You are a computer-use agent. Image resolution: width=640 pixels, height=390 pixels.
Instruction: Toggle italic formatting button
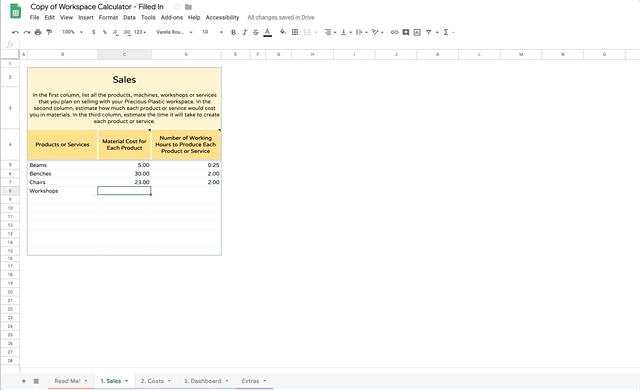click(244, 32)
